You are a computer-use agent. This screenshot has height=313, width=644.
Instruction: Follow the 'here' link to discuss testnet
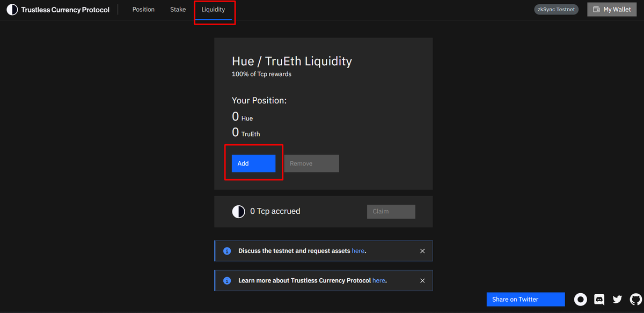coord(358,251)
